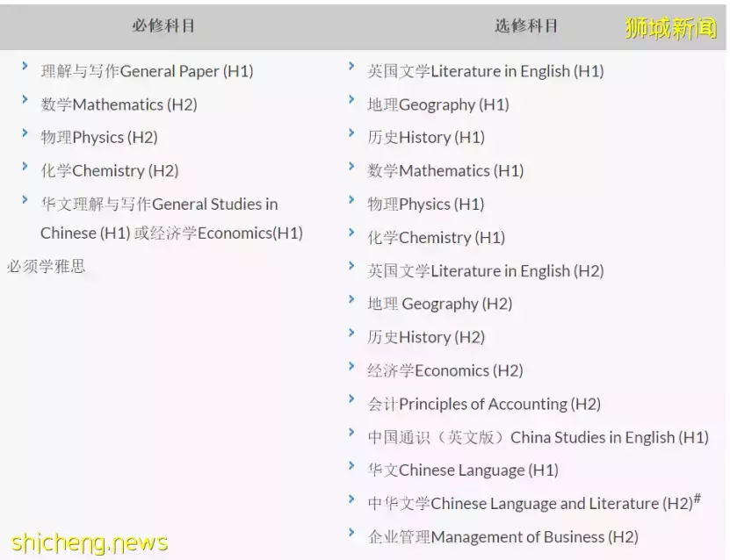
Task: Click the shicheng.news watermark link
Action: [90, 542]
